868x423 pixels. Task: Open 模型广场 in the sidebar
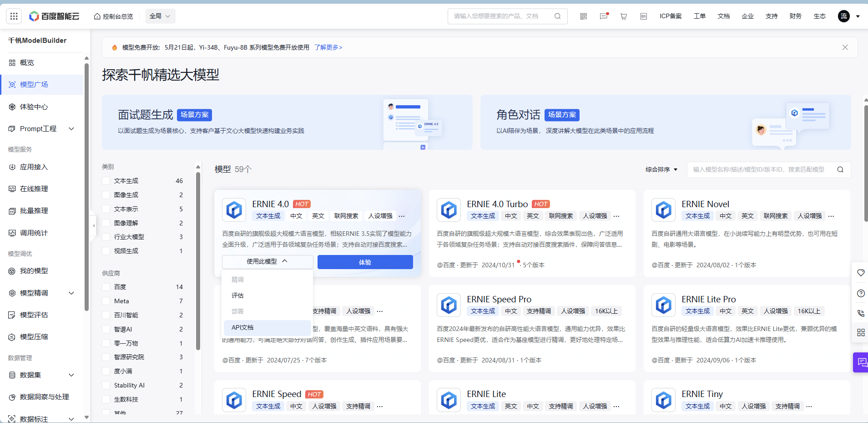coord(42,85)
